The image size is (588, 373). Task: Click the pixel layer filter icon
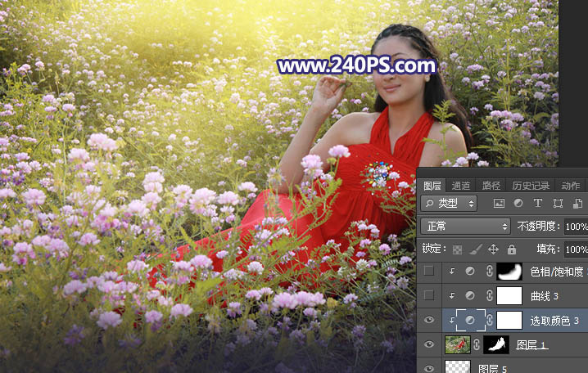coord(498,203)
